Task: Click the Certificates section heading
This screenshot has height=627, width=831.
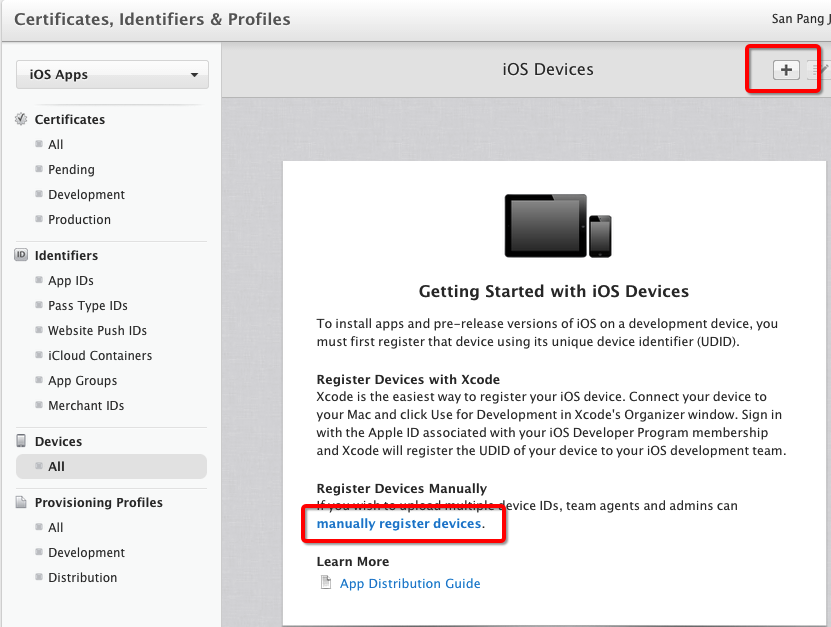Action: point(70,119)
